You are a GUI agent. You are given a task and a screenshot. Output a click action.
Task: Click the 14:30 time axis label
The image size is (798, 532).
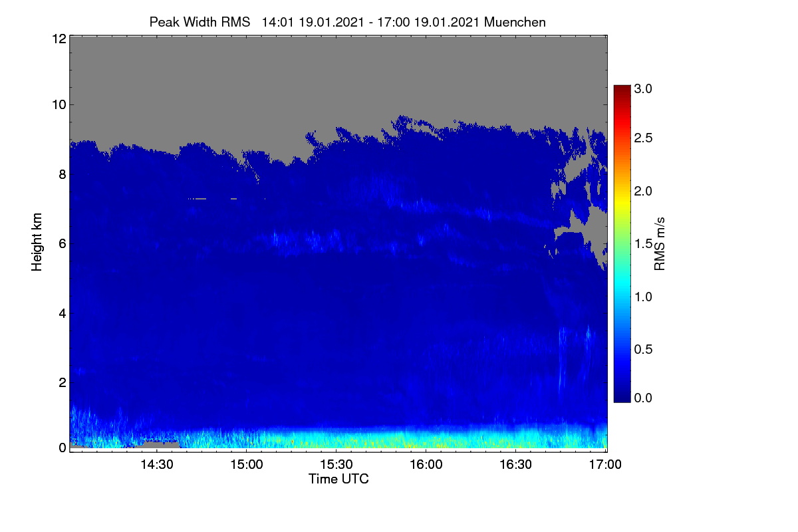pos(157,464)
